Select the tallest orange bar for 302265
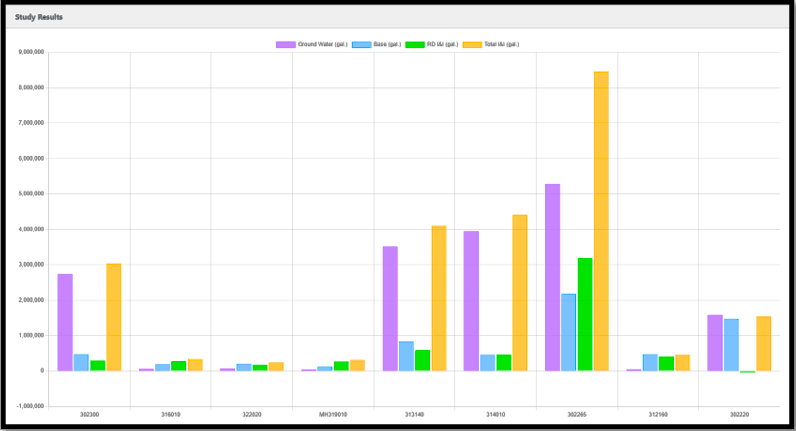The height and width of the screenshot is (431, 796). point(600,220)
